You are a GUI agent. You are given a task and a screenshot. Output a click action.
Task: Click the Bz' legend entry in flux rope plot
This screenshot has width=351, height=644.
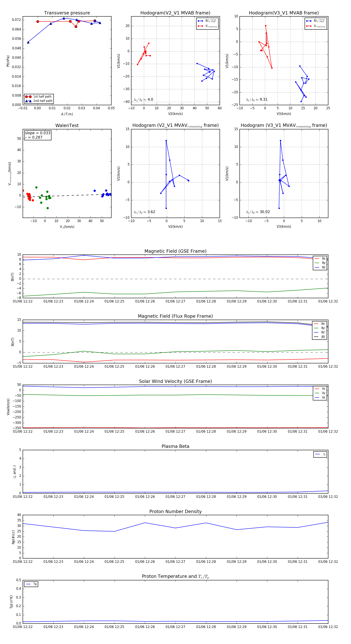tap(320, 332)
